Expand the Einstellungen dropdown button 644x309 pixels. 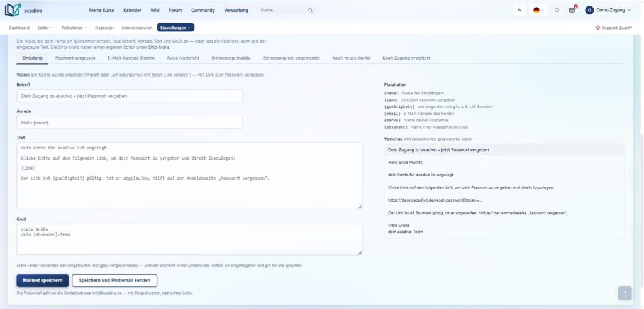tap(175, 28)
